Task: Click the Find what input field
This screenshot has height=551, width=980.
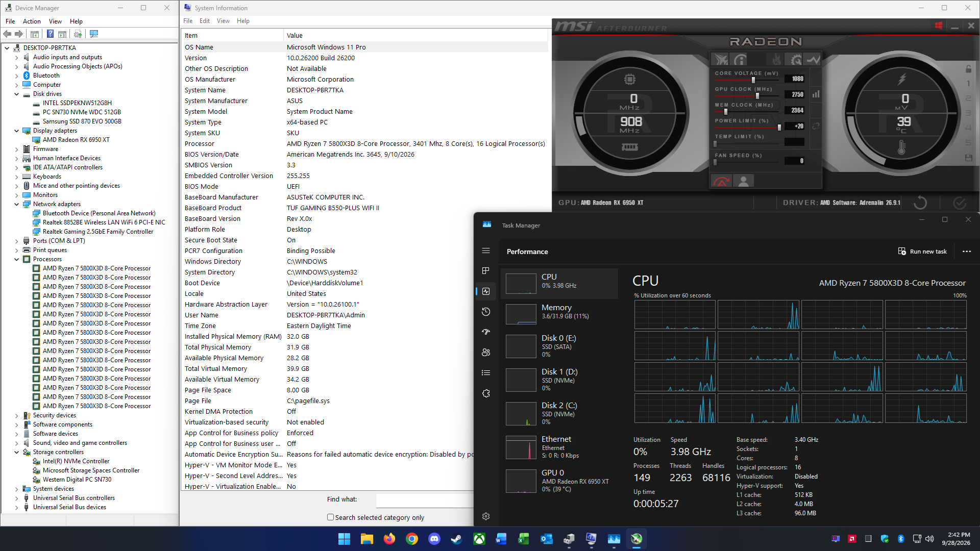Action: (x=425, y=500)
